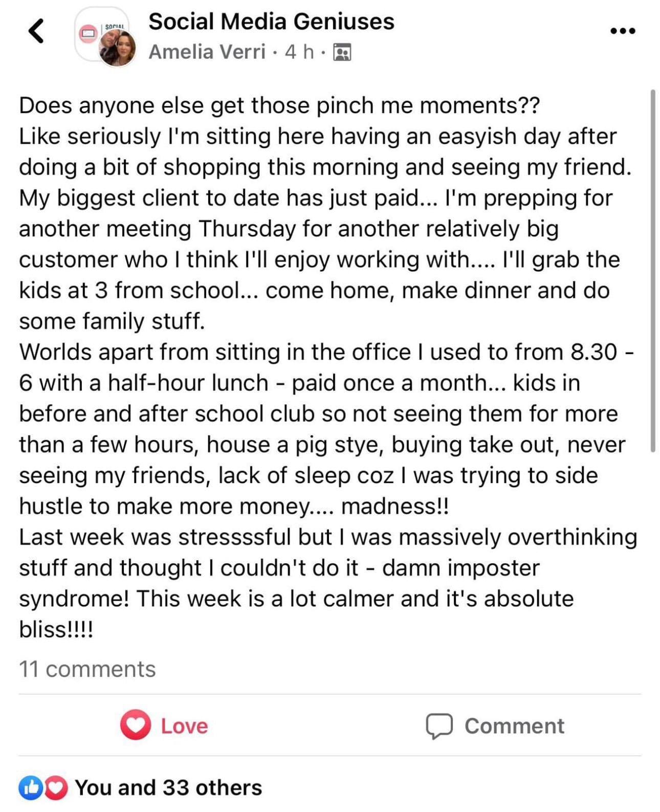660x812 pixels.
Task: Toggle the red Love heart reaction icon
Action: pyautogui.click(x=136, y=725)
